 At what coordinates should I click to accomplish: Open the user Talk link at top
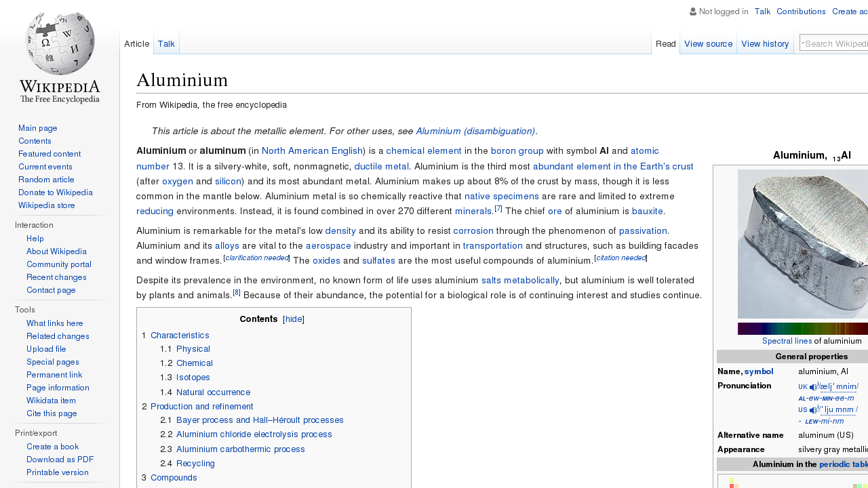click(762, 12)
